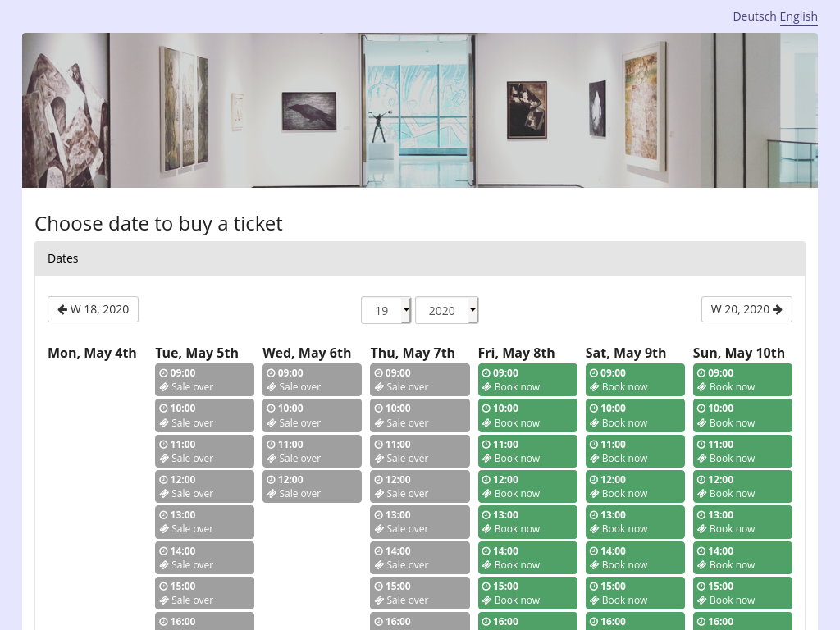Open the year dropdown showing 2020
The image size is (840, 630).
point(446,310)
